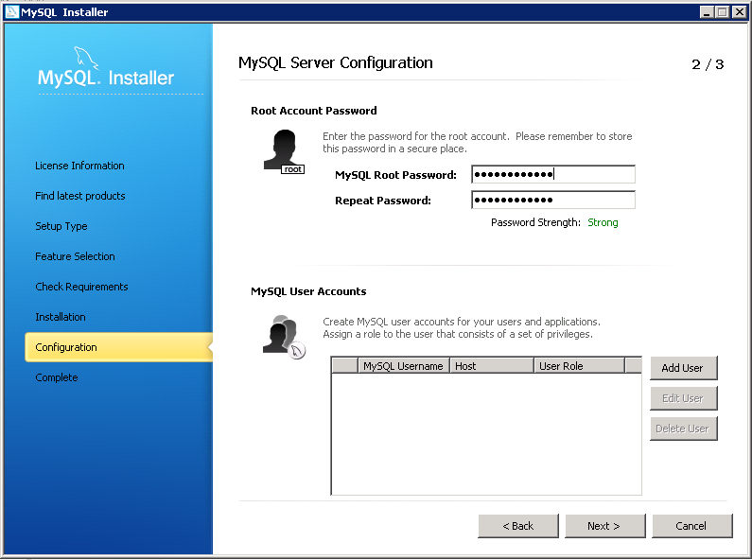
Task: Click the MySQL user accounts icon
Action: [x=284, y=337]
